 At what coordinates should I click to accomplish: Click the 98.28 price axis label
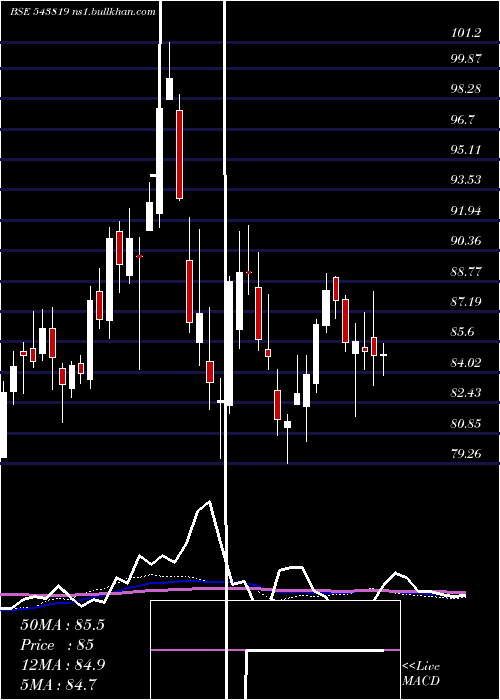466,89
